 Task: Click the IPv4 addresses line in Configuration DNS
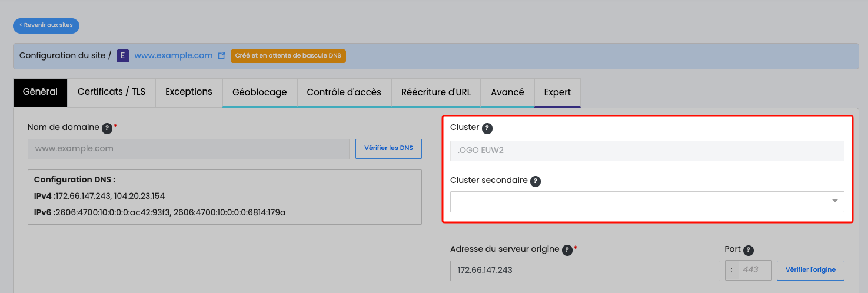[x=99, y=196]
